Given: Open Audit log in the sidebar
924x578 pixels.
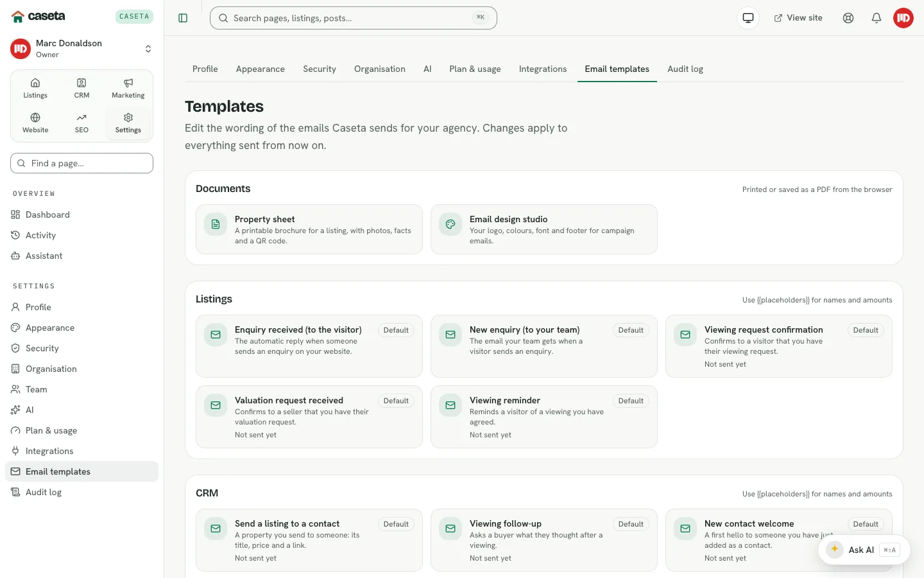Looking at the screenshot, I should click(81, 492).
